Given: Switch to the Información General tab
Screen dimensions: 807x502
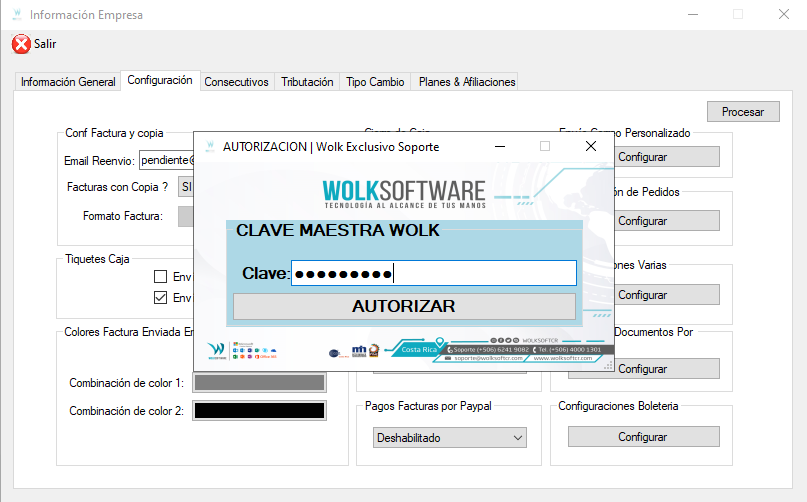Looking at the screenshot, I should (x=68, y=82).
